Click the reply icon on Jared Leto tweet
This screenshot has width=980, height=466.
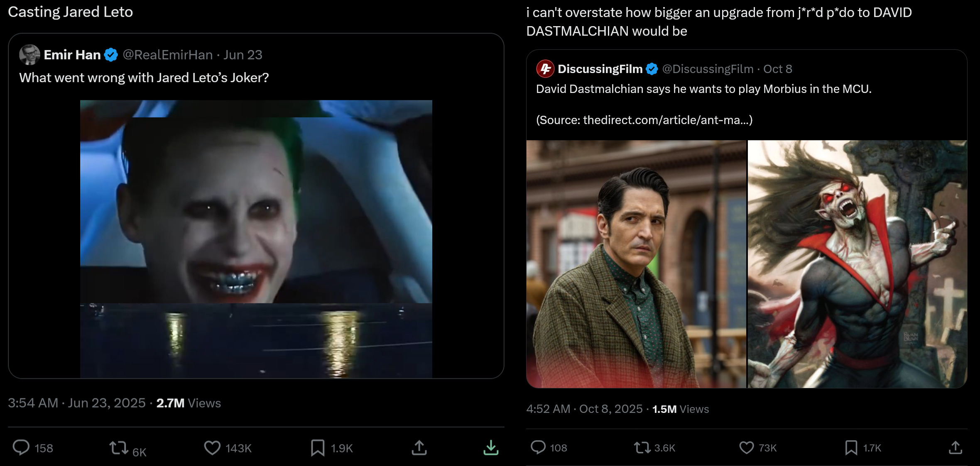21,448
